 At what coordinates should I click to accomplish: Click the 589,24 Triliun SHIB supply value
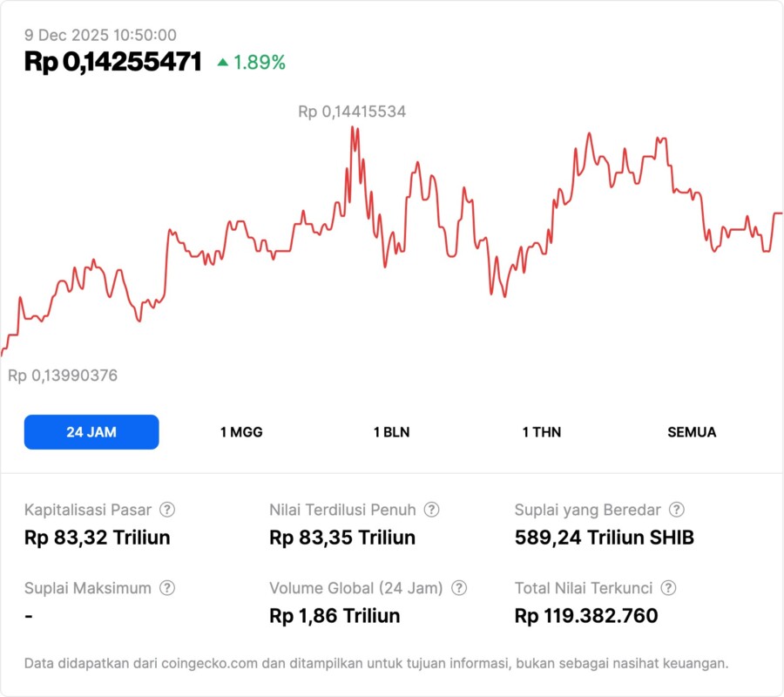tap(605, 538)
